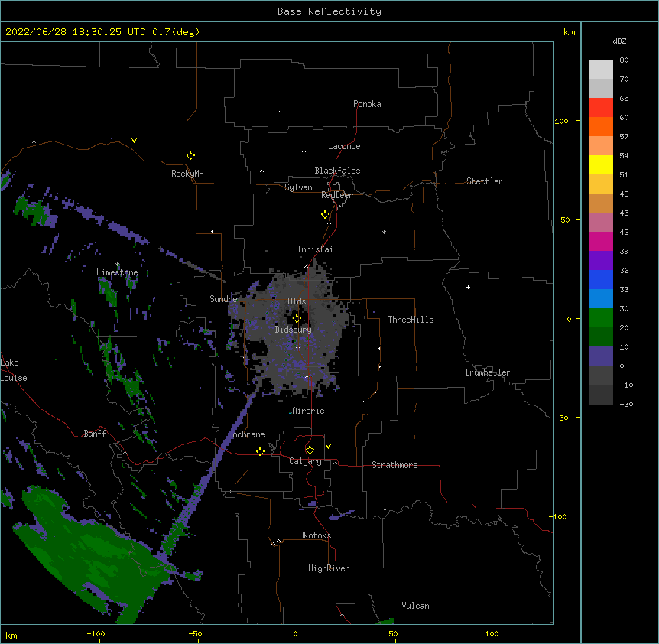Click the ThreeHills label
Screen dimensions: 659x644
pyautogui.click(x=411, y=320)
